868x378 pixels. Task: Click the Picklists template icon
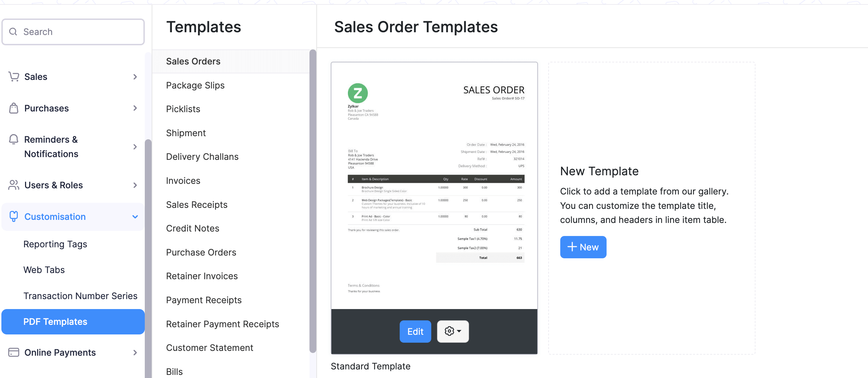[183, 109]
